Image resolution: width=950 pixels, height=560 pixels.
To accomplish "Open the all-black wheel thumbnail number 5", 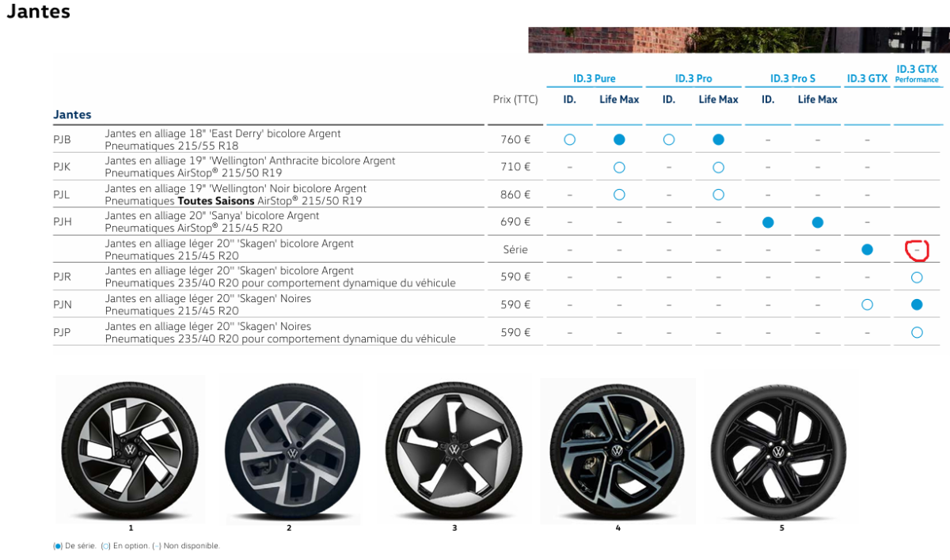I will [780, 451].
